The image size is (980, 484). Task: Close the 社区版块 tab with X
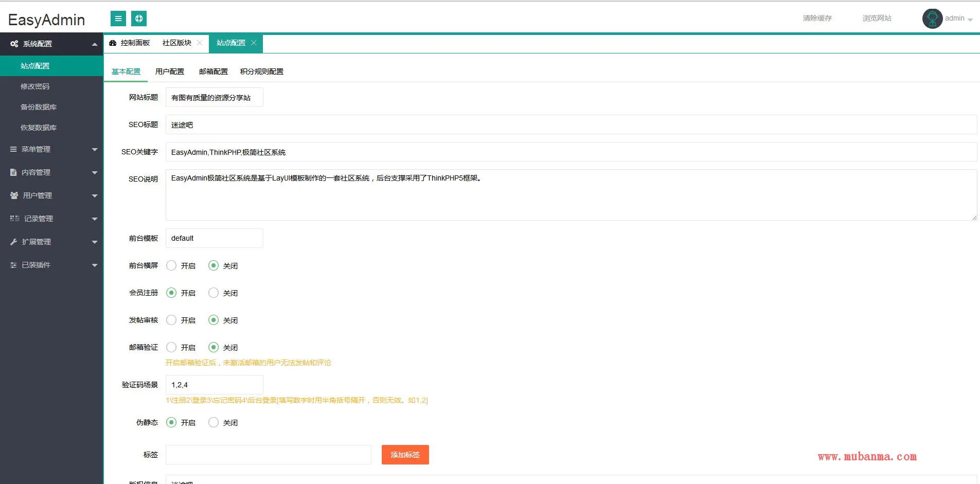click(x=200, y=43)
